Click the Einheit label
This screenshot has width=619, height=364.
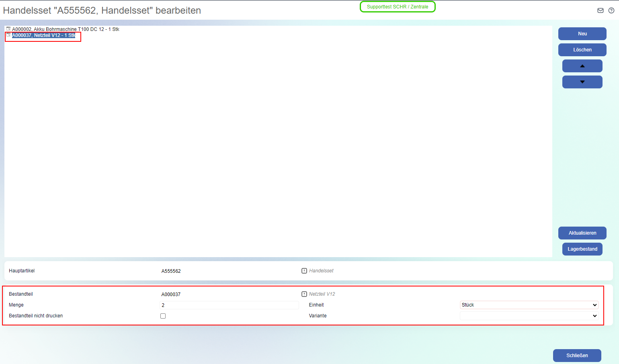click(x=316, y=305)
